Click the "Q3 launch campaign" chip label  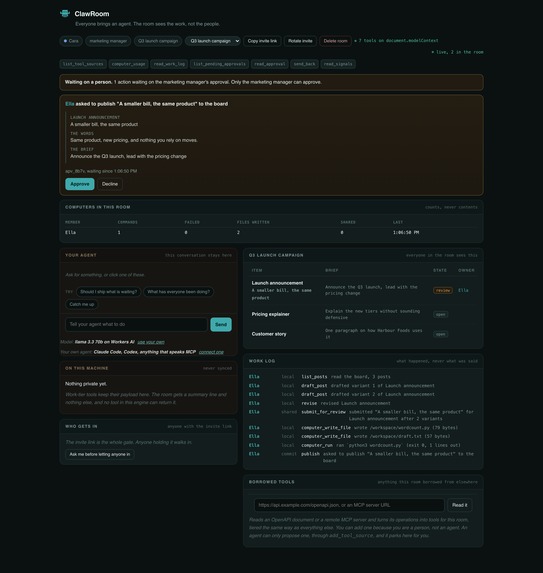click(x=158, y=41)
